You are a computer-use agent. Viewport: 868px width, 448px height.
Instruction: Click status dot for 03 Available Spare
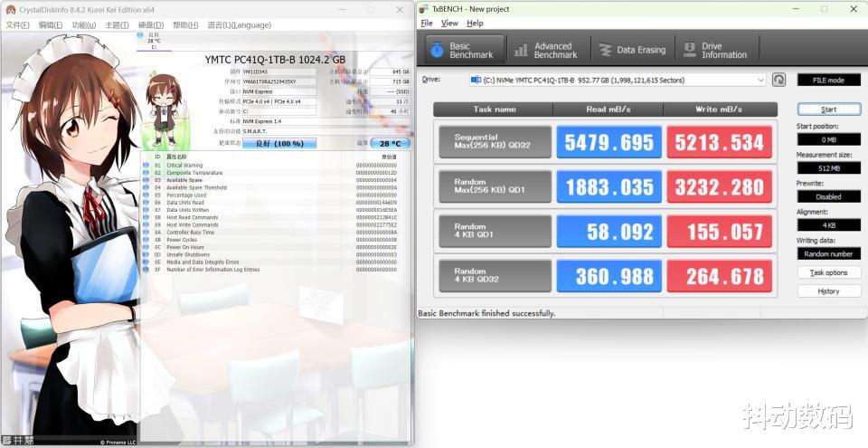(x=146, y=180)
